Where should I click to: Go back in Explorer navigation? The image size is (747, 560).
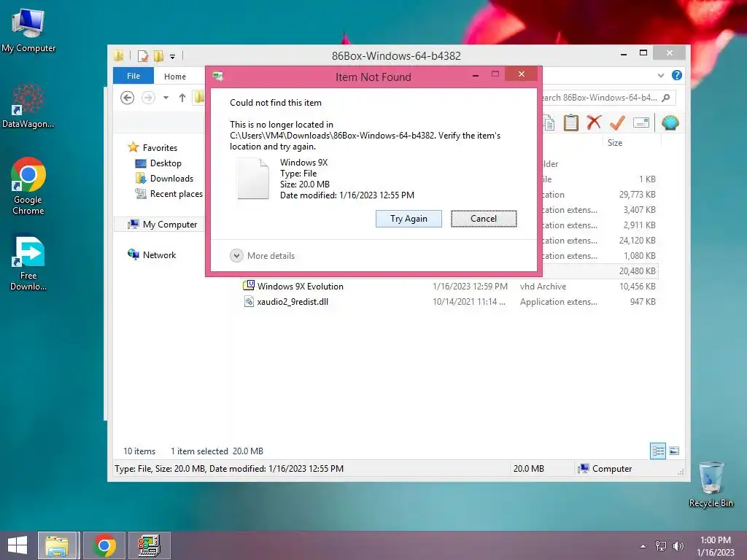click(x=127, y=98)
